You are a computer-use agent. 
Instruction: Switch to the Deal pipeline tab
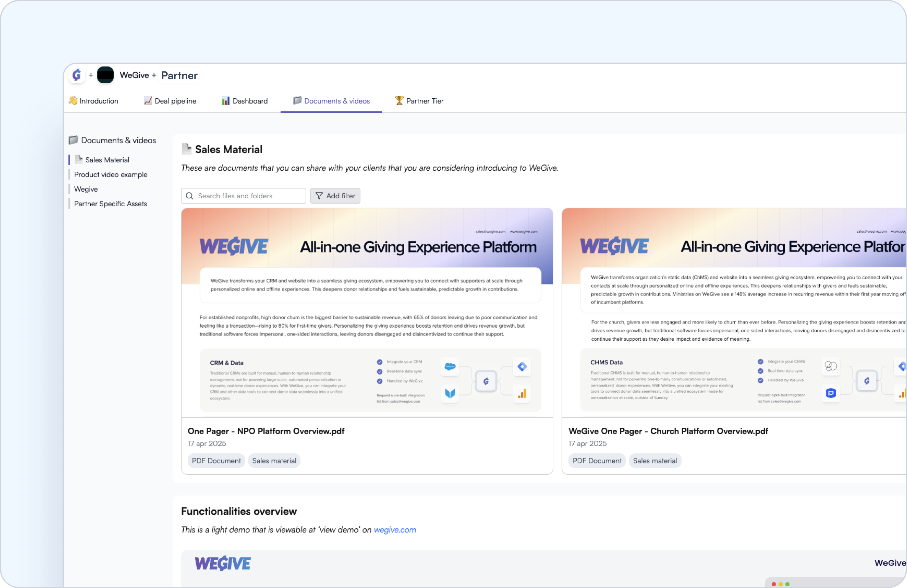coord(170,101)
